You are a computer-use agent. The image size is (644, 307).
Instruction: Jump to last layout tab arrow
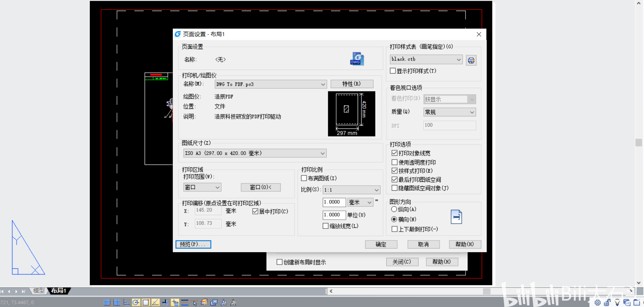pos(23,291)
